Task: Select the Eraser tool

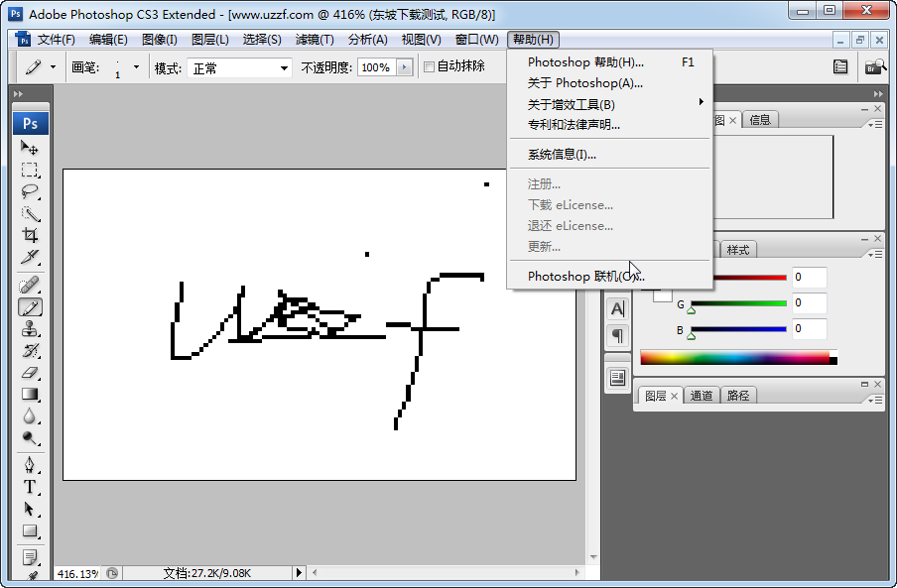Action: [30, 373]
